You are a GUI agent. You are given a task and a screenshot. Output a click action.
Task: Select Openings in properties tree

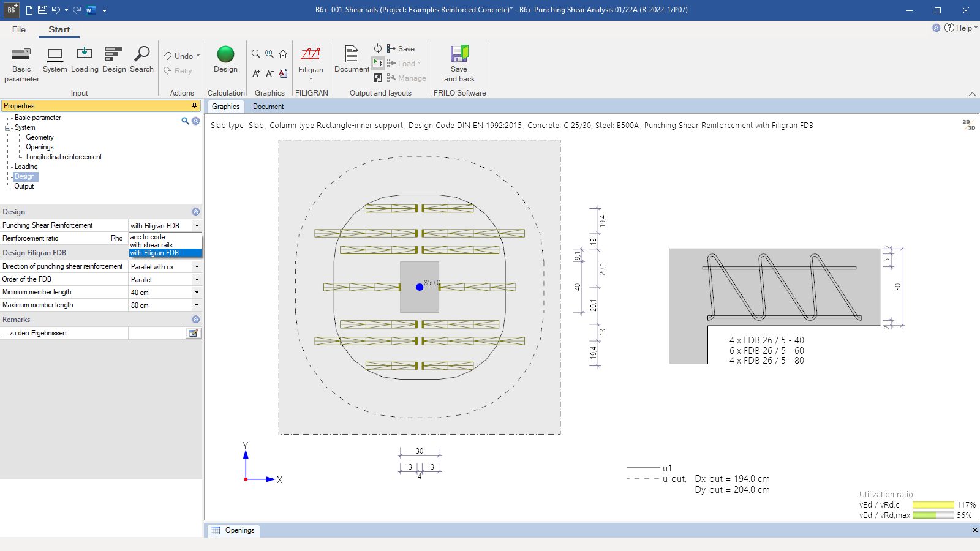click(40, 147)
